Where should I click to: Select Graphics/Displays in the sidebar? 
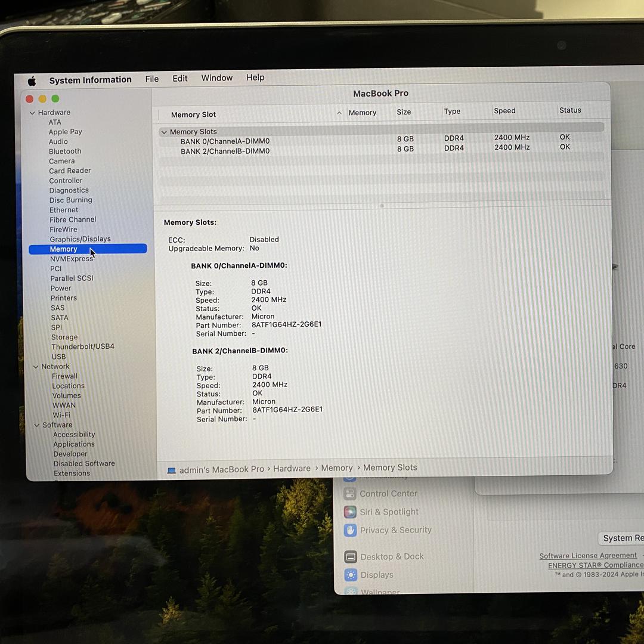(x=80, y=239)
